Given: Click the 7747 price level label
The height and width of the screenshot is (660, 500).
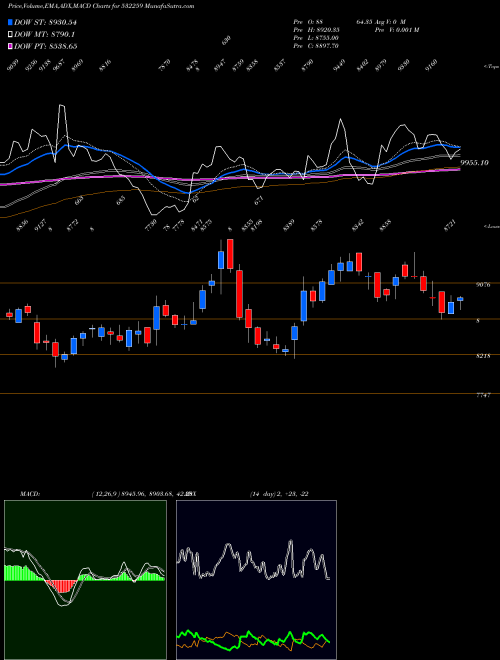Looking at the screenshot, I should coord(483,396).
